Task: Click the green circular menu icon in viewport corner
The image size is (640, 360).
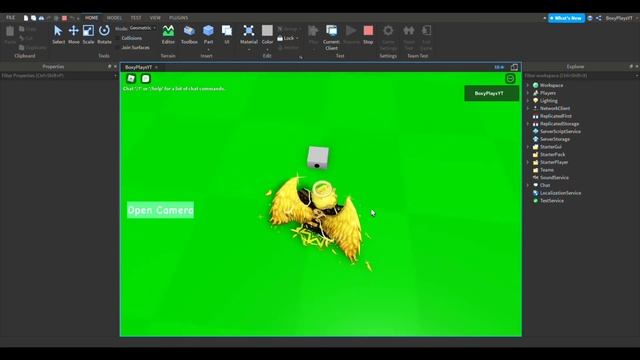Action: coord(510,79)
